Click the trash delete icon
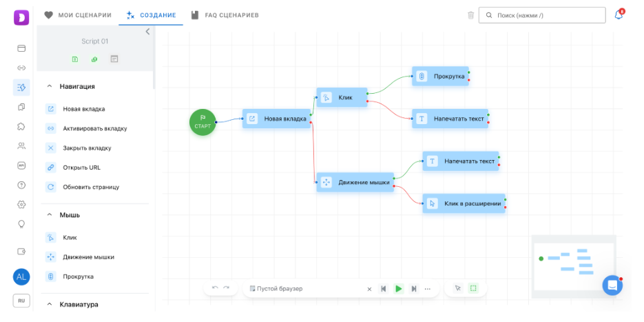This screenshot has height=322, width=644. coord(470,15)
